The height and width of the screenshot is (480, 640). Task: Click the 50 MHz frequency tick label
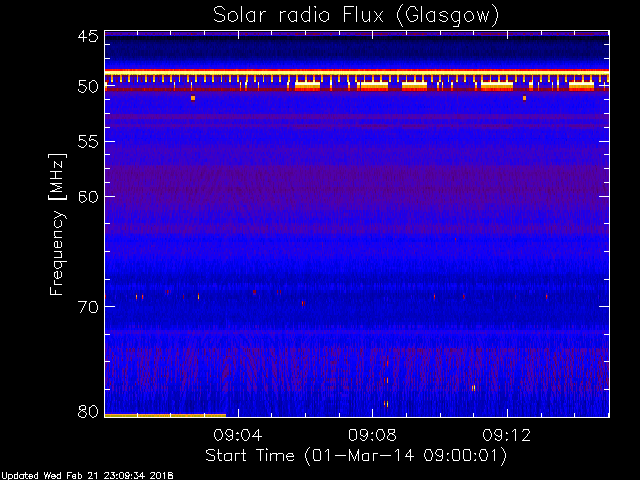point(88,87)
